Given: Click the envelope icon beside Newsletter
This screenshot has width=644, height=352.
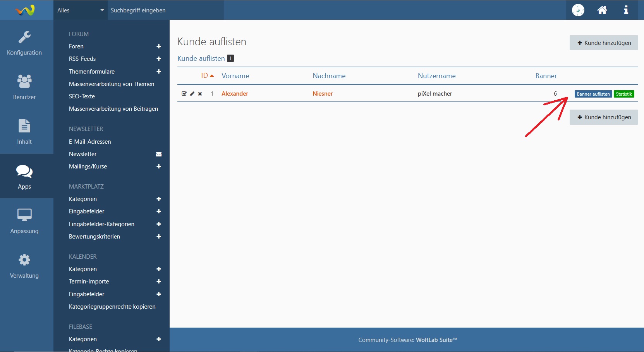Looking at the screenshot, I should (159, 154).
